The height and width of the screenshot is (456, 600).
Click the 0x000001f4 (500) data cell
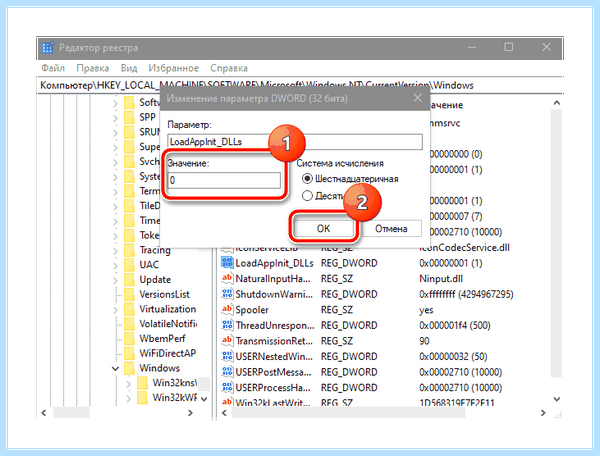(455, 325)
